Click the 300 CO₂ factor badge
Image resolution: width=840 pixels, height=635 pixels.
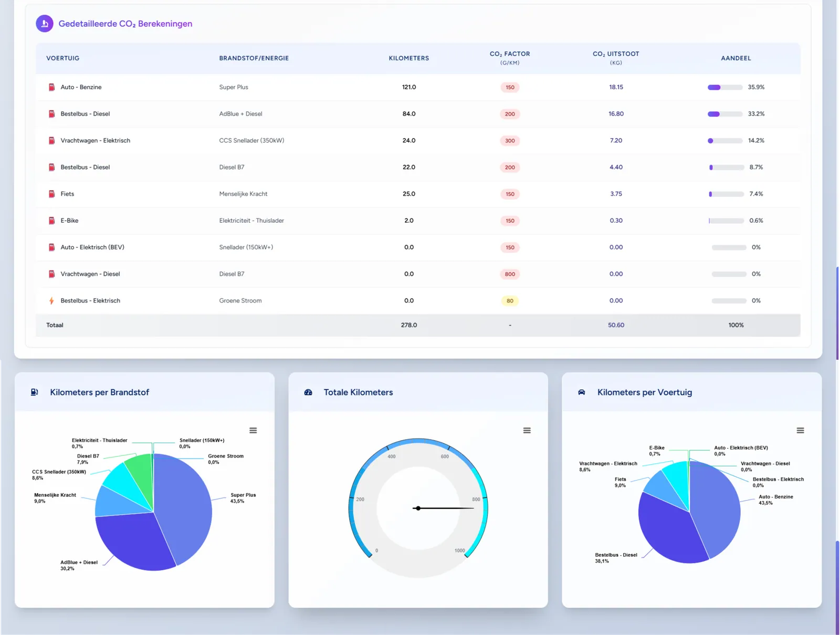[x=510, y=141]
